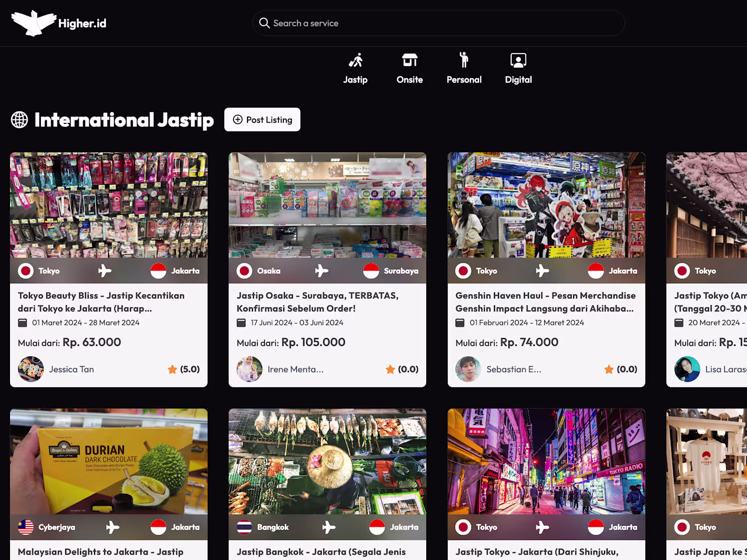This screenshot has height=560, width=747.
Task: Open the Onsite category tab
Action: coord(409,68)
